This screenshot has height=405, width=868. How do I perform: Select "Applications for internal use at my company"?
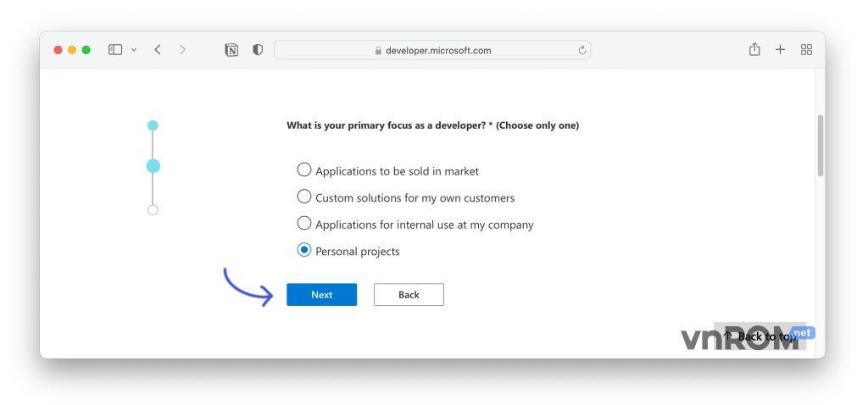tap(304, 224)
